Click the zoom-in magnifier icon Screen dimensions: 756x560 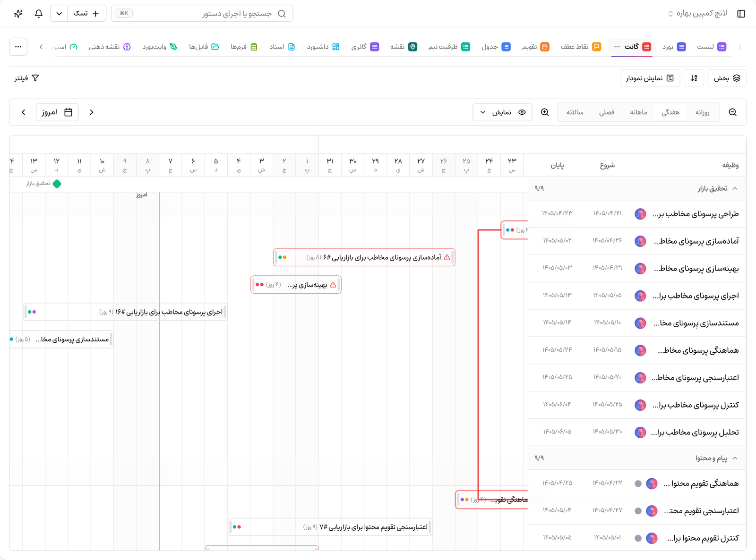(545, 112)
